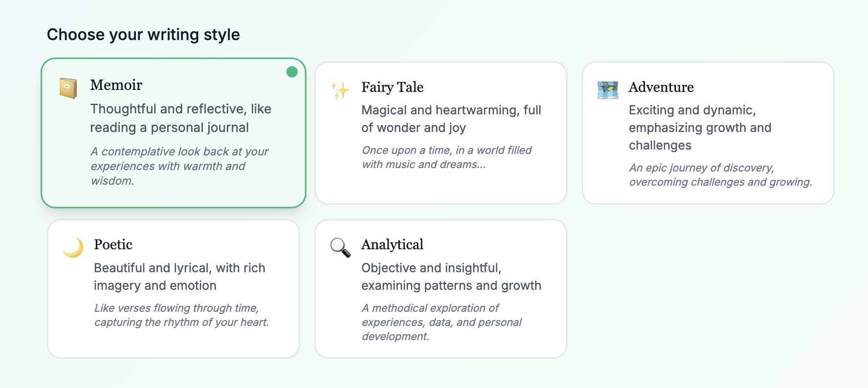Image resolution: width=868 pixels, height=388 pixels.
Task: Click the "A methodical exploration" sample text
Action: (441, 322)
